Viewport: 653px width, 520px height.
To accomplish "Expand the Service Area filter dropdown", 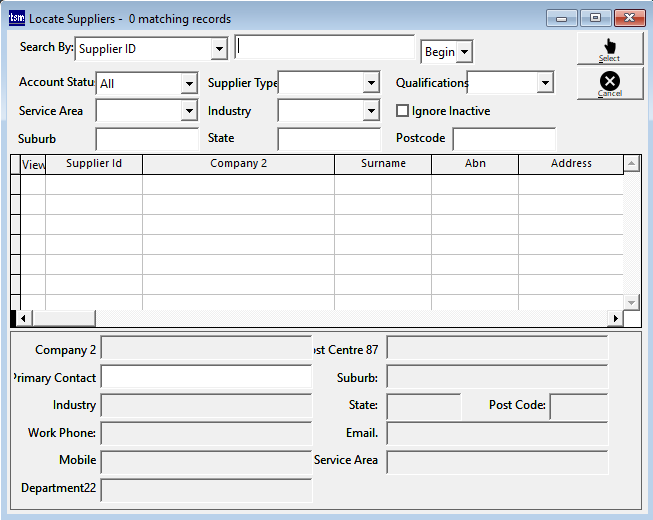I will tap(189, 111).
